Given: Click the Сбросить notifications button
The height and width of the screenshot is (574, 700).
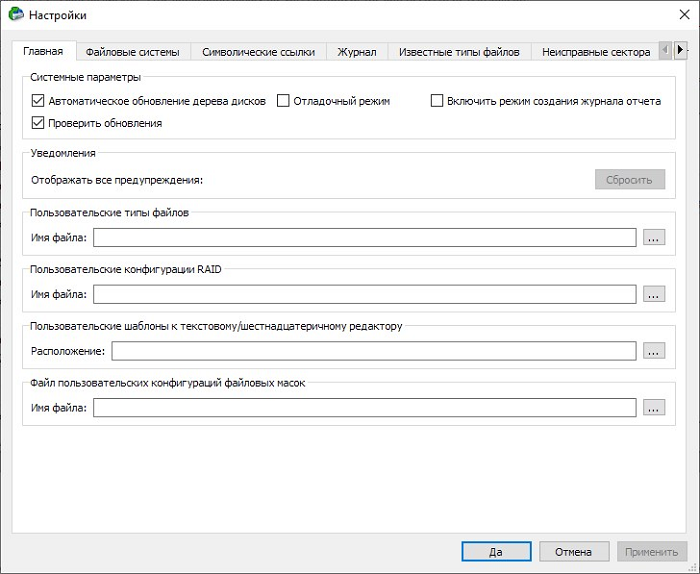Looking at the screenshot, I should coord(629,179).
